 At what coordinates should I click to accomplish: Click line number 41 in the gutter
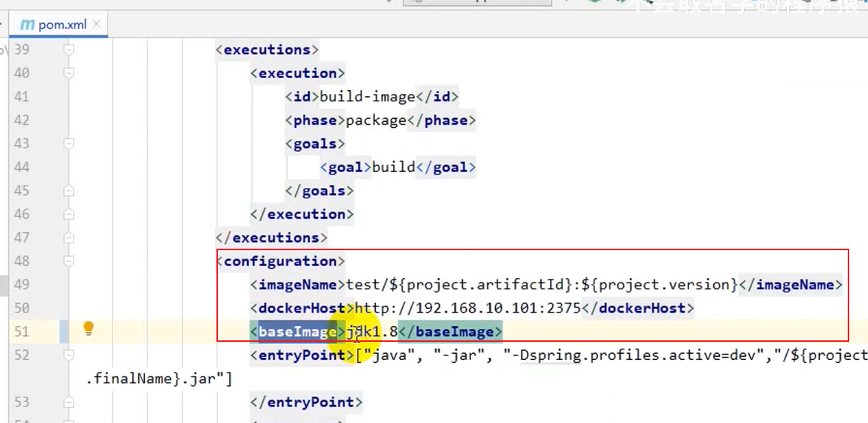(x=21, y=97)
